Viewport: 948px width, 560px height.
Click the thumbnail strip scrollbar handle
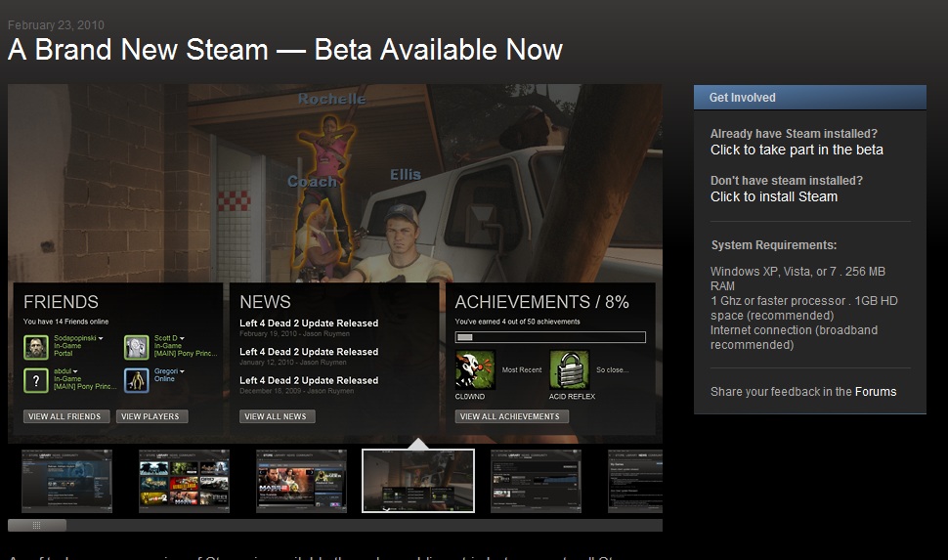(x=37, y=525)
